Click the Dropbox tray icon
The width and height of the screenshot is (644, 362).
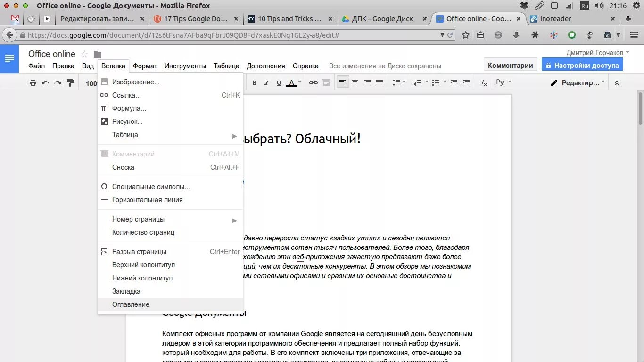click(x=524, y=6)
